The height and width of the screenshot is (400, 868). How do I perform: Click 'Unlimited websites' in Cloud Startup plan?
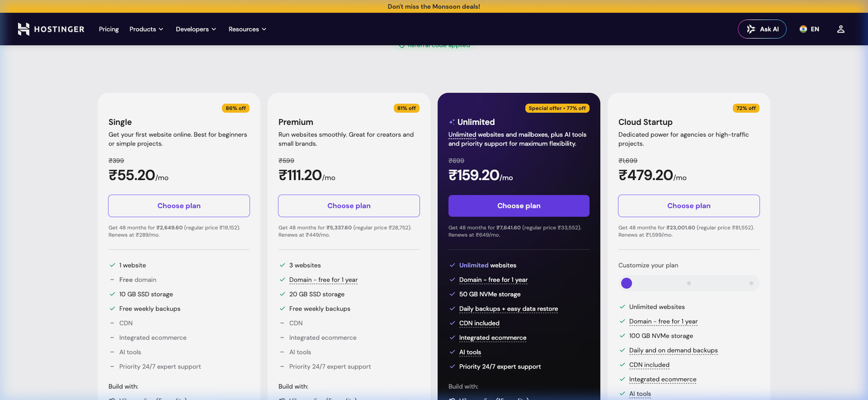657,307
